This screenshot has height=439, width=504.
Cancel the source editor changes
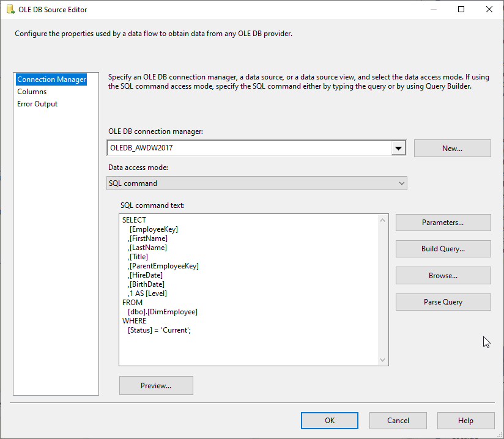pyautogui.click(x=398, y=421)
